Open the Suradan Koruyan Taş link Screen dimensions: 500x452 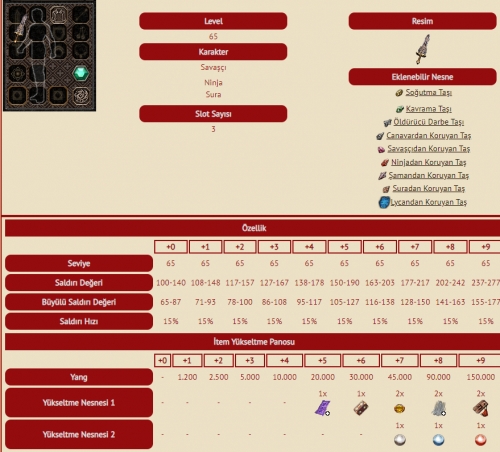(x=428, y=188)
